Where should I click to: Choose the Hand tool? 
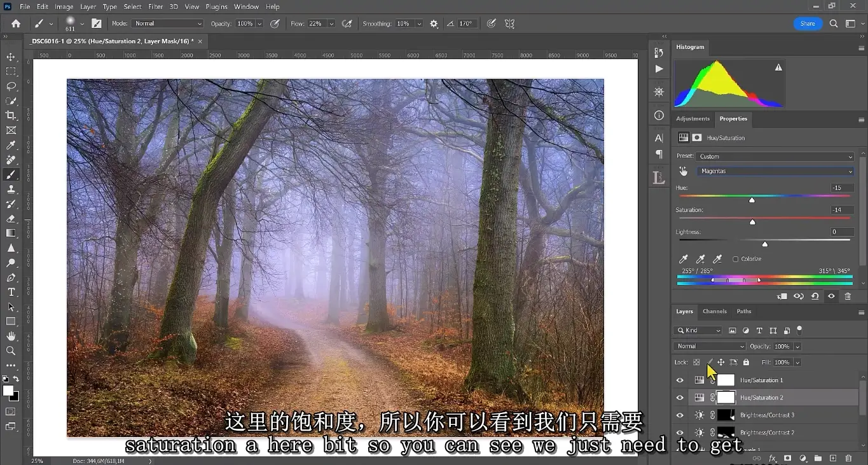coord(11,336)
